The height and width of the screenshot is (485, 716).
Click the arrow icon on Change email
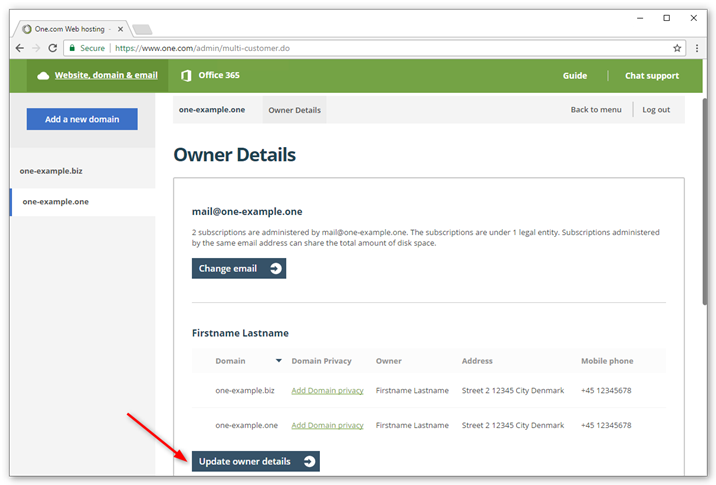(275, 269)
